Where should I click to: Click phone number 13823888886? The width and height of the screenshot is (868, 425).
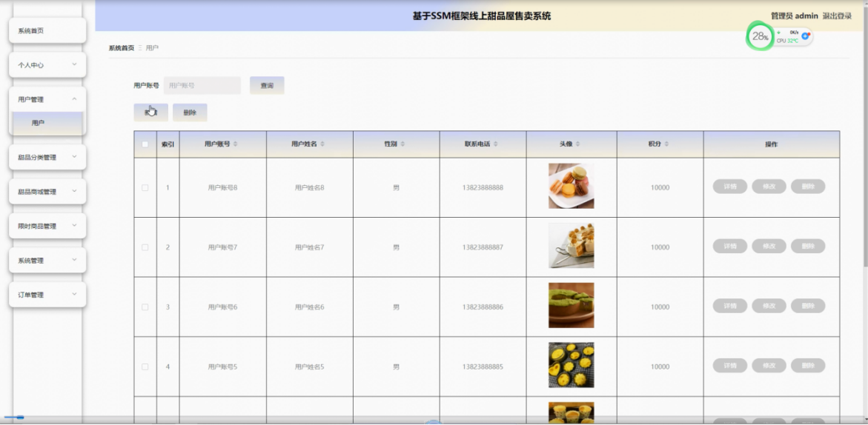pyautogui.click(x=483, y=307)
